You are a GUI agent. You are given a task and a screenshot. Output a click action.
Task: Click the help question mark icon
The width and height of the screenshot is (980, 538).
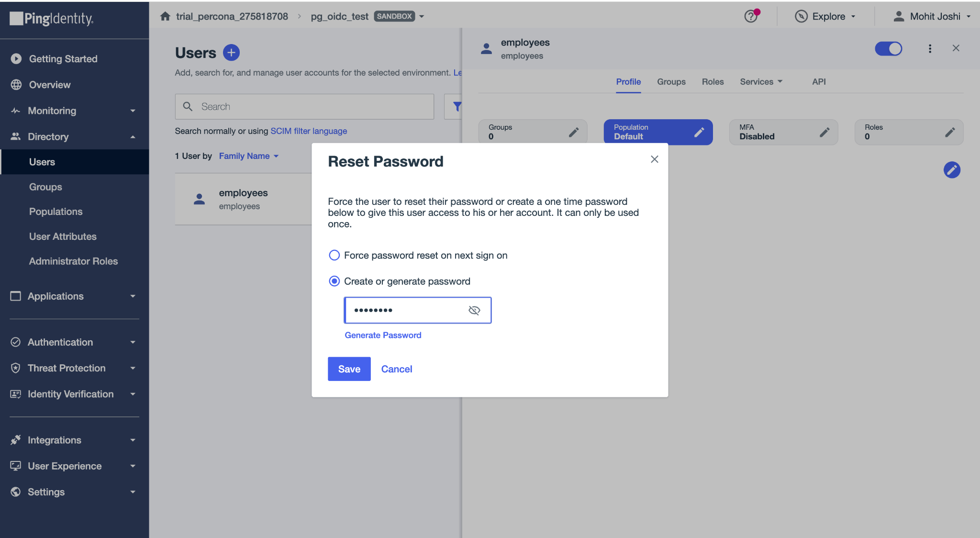751,16
